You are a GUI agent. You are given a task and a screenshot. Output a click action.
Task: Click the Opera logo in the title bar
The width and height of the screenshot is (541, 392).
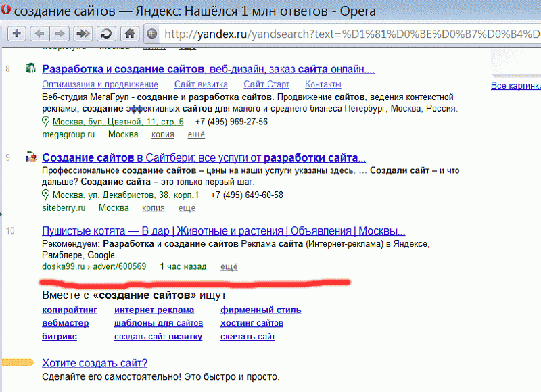(5, 9)
